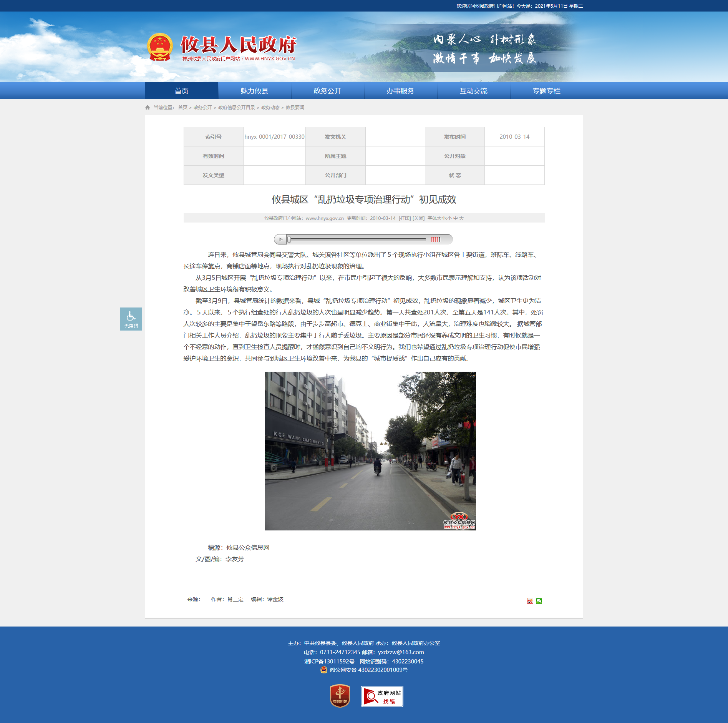Open the 魅力攸县 menu tab
728x723 pixels.
point(254,91)
